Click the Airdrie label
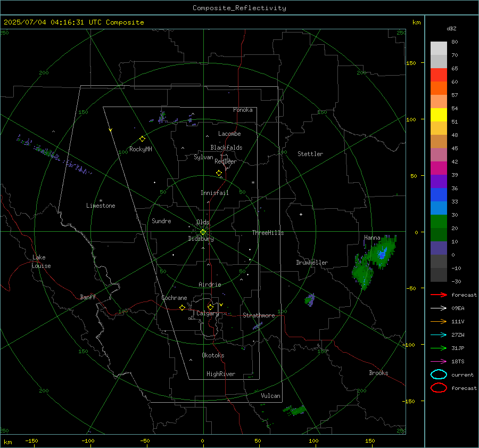Viewport: 479px width, 448px height. click(x=210, y=284)
